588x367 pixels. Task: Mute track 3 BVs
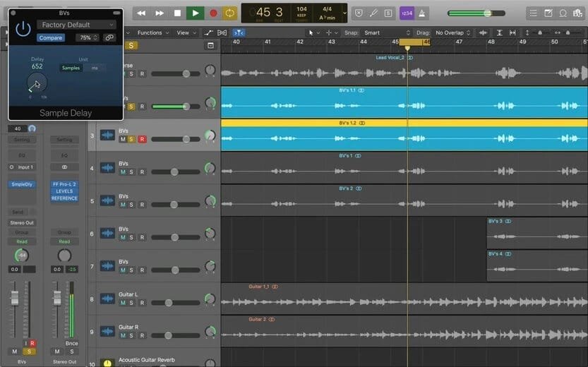123,139
